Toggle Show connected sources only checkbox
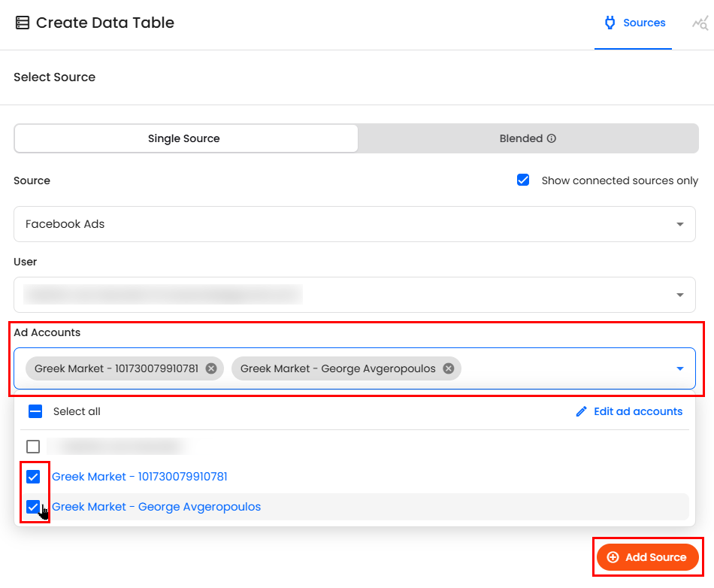The height and width of the screenshot is (588, 714). point(523,180)
